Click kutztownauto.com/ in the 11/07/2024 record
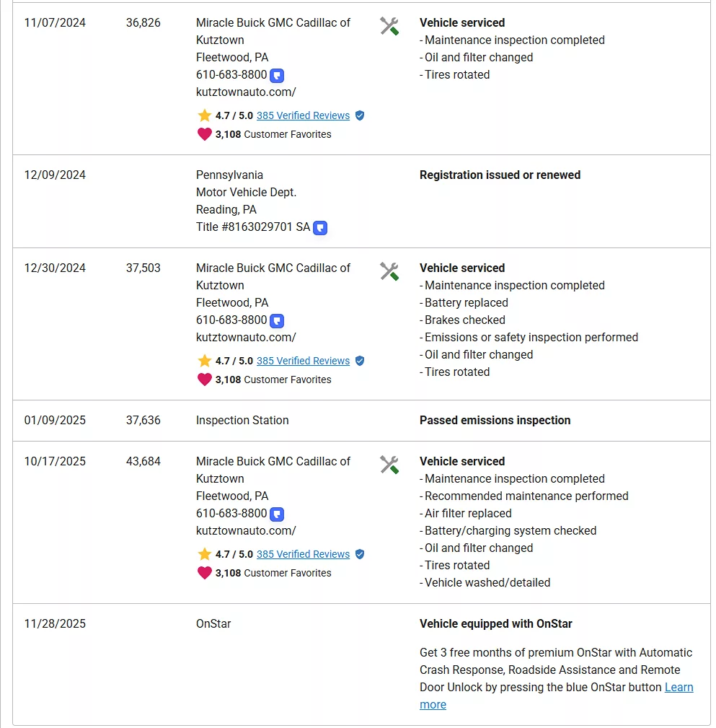 coord(246,92)
